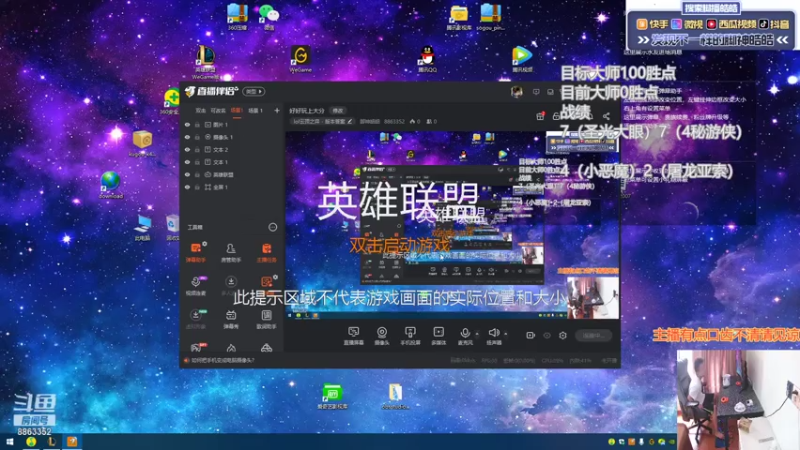Open the orange taskbar app button
Image resolution: width=800 pixels, height=450 pixels.
click(72, 442)
